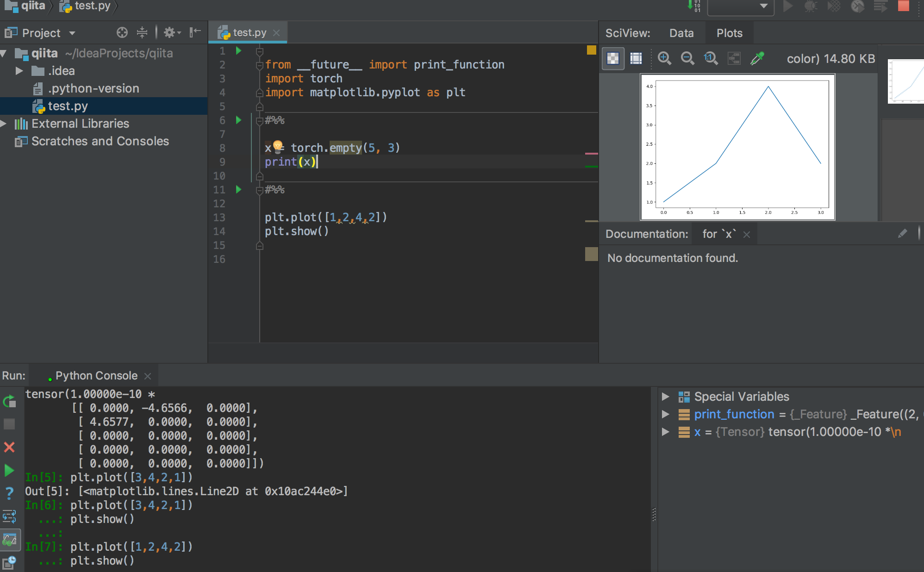924x572 pixels.
Task: Click Run with Coverage icon
Action: click(834, 6)
